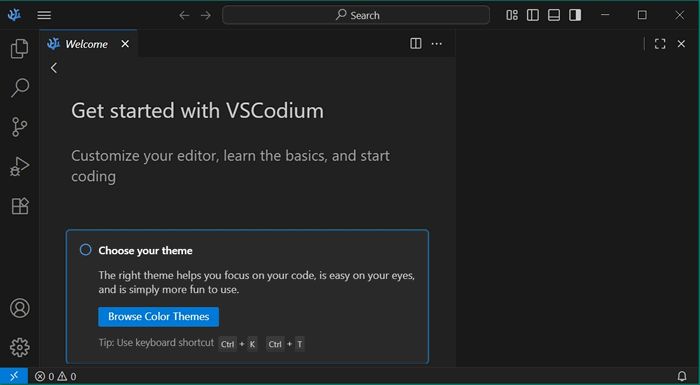The width and height of the screenshot is (700, 385).
Task: Open the hamburger application menu
Action: pyautogui.click(x=44, y=15)
